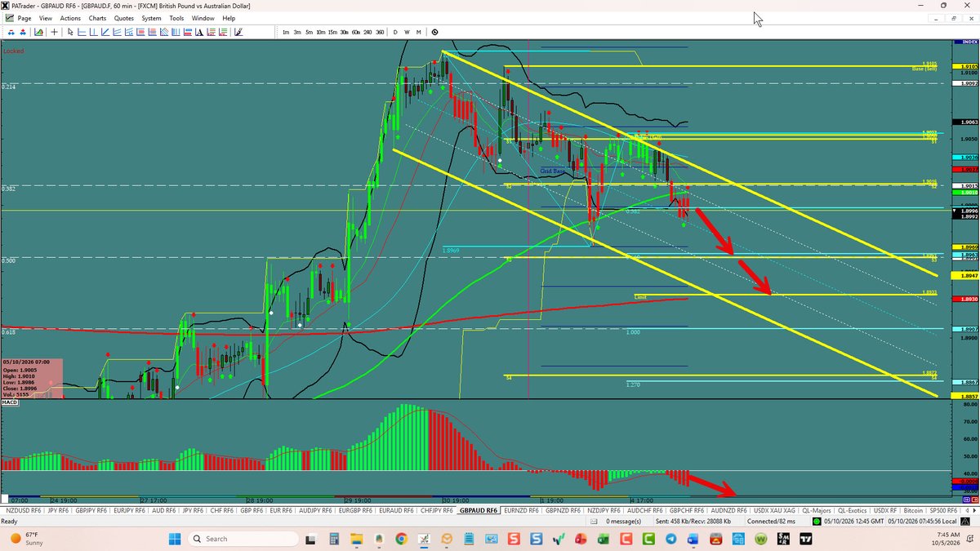Open the Page menu

click(x=24, y=18)
